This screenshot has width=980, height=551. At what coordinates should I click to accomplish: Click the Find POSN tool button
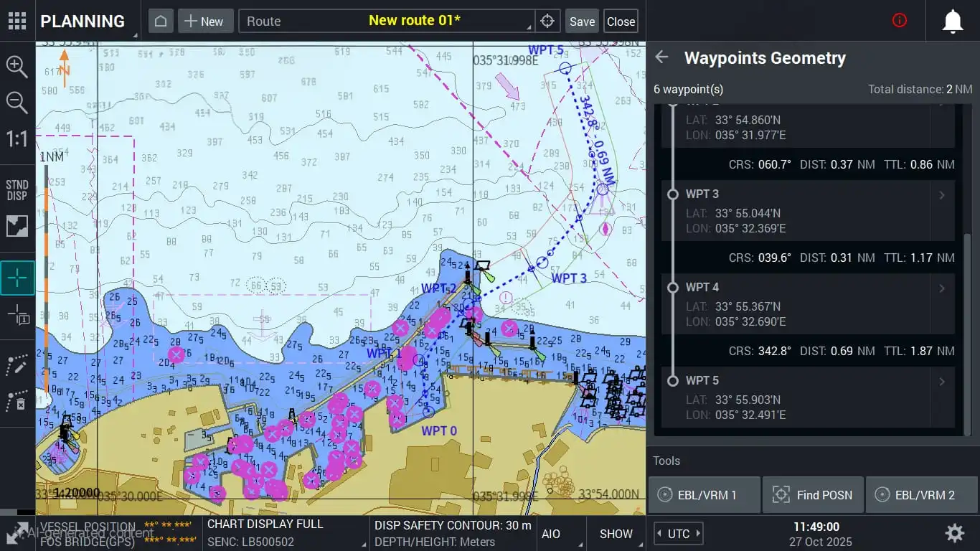(x=813, y=495)
